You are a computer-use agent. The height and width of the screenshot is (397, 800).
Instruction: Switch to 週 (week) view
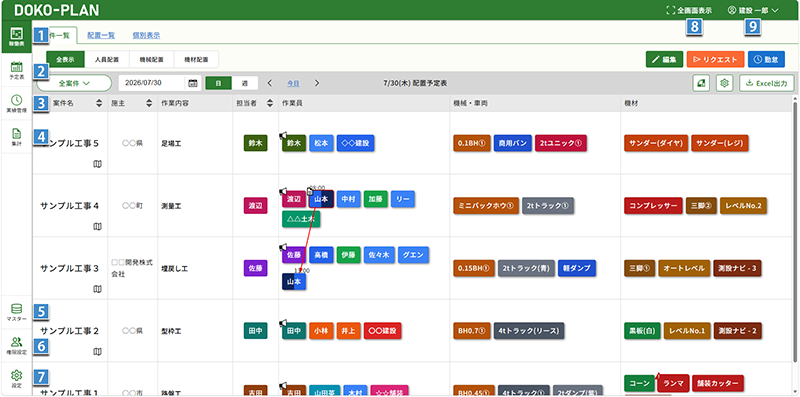click(245, 83)
